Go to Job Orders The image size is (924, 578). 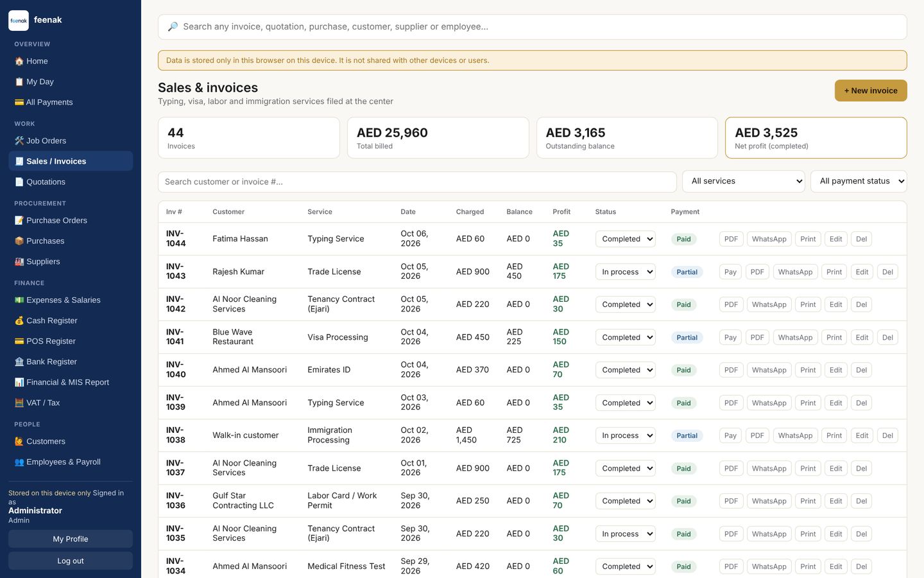(71, 141)
